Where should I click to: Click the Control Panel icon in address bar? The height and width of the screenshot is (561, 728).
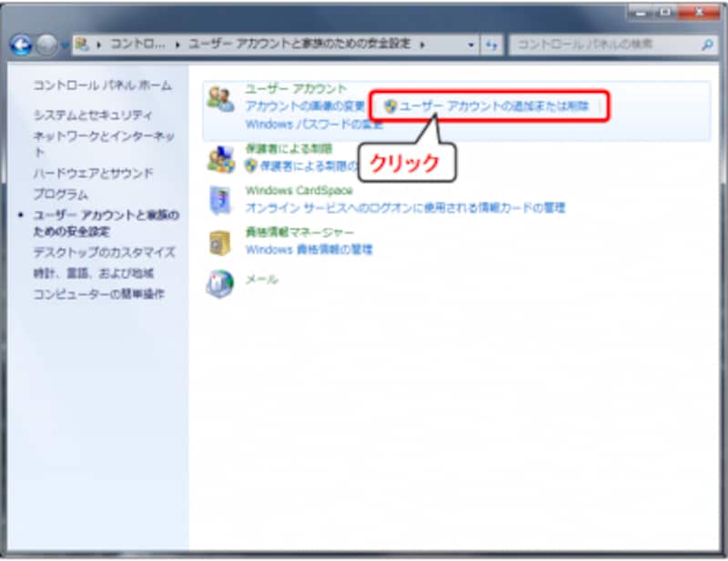(x=82, y=44)
